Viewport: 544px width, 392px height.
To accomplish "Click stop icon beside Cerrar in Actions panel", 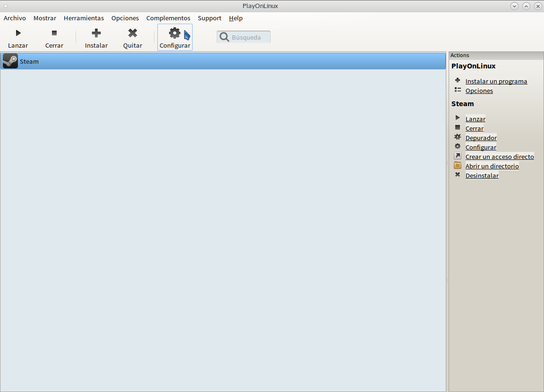I will click(x=458, y=127).
